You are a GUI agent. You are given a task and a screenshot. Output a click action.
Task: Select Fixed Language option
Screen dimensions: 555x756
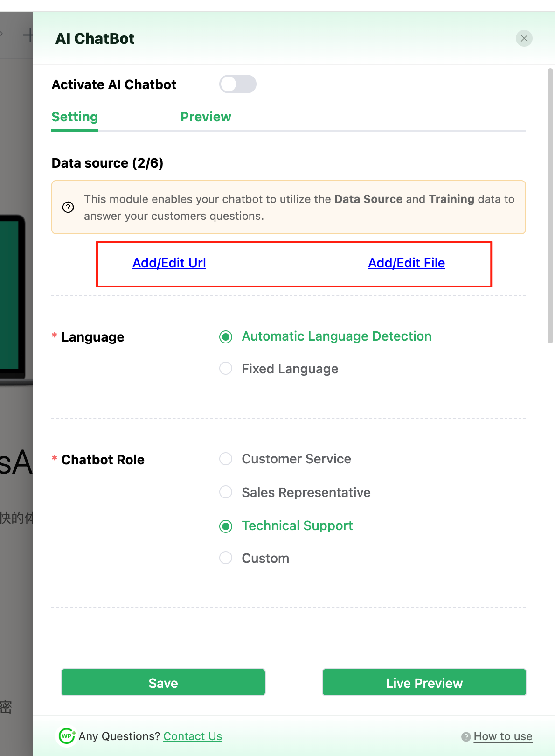225,368
